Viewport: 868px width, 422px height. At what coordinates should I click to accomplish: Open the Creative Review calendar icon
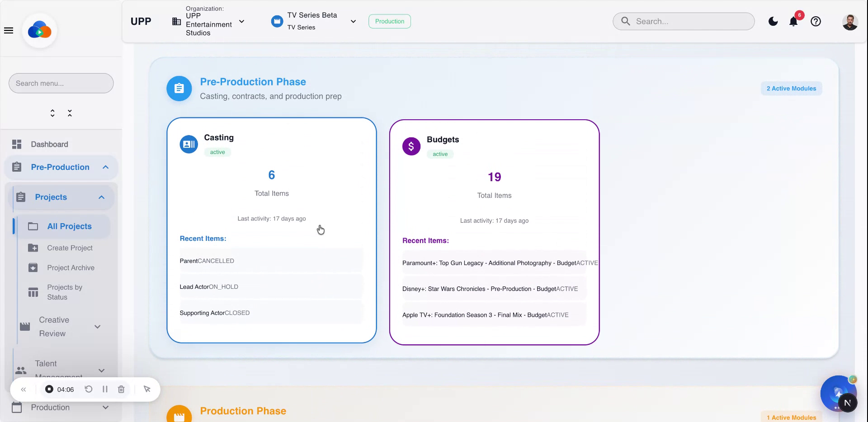coord(25,326)
